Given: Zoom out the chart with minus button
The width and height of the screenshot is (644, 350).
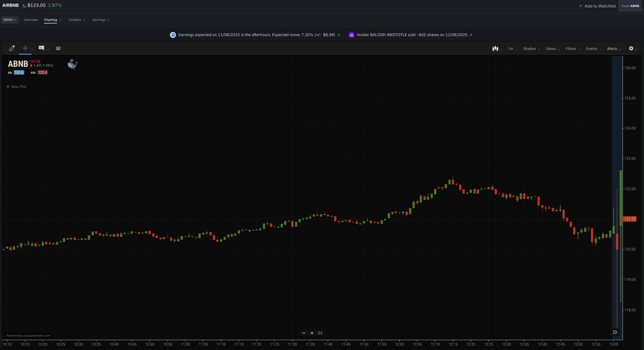Looking at the screenshot, I should 304,333.
